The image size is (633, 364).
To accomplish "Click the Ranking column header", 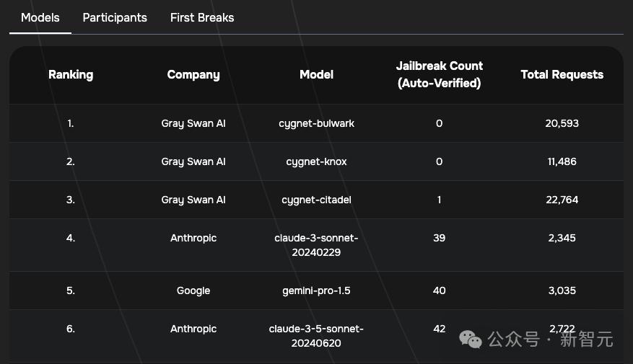I will click(x=71, y=74).
